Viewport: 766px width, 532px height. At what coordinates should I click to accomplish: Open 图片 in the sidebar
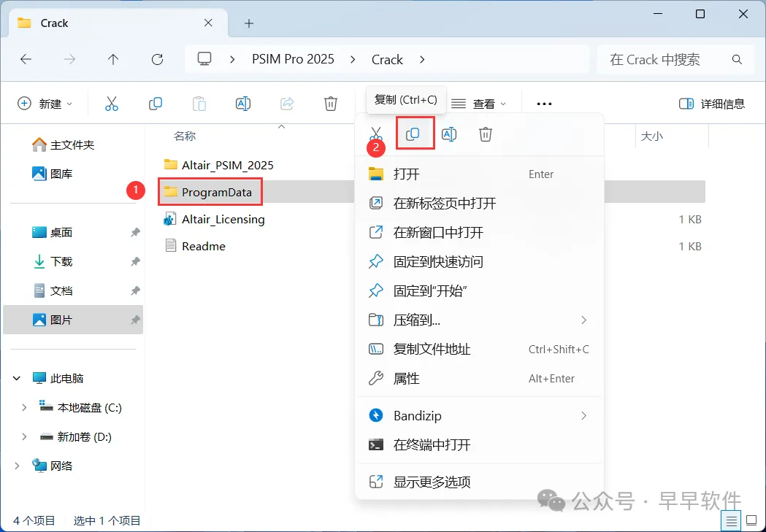(73, 320)
